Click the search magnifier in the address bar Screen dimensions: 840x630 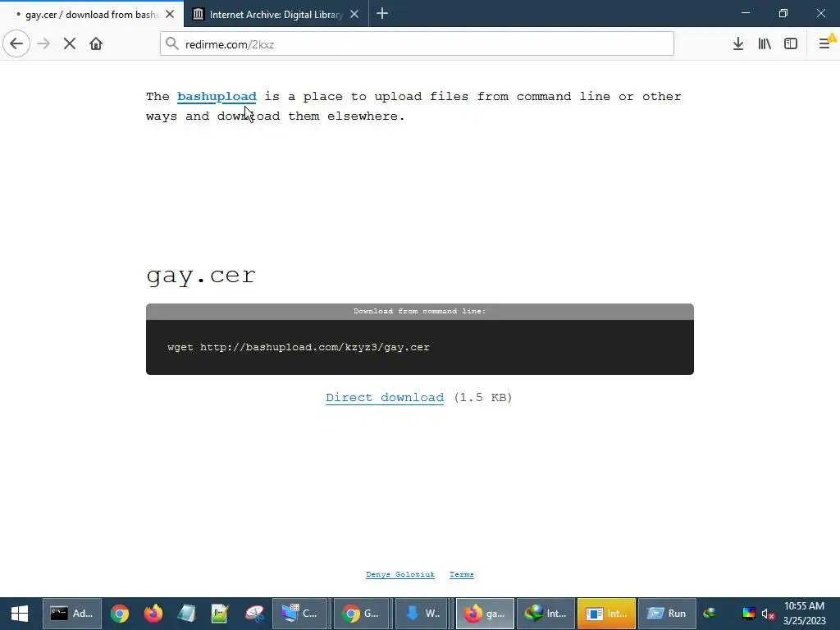[x=172, y=44]
